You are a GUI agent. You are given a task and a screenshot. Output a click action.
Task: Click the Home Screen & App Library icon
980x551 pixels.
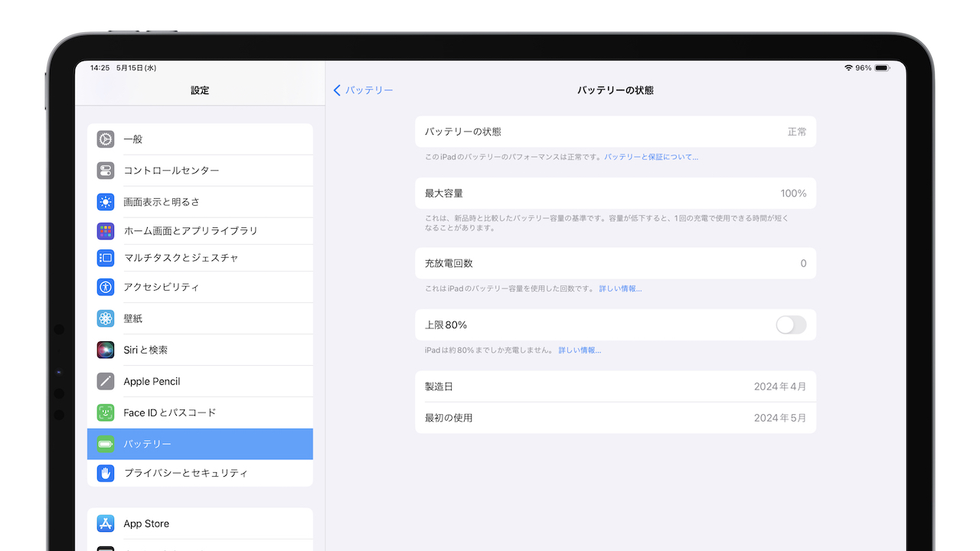click(105, 230)
